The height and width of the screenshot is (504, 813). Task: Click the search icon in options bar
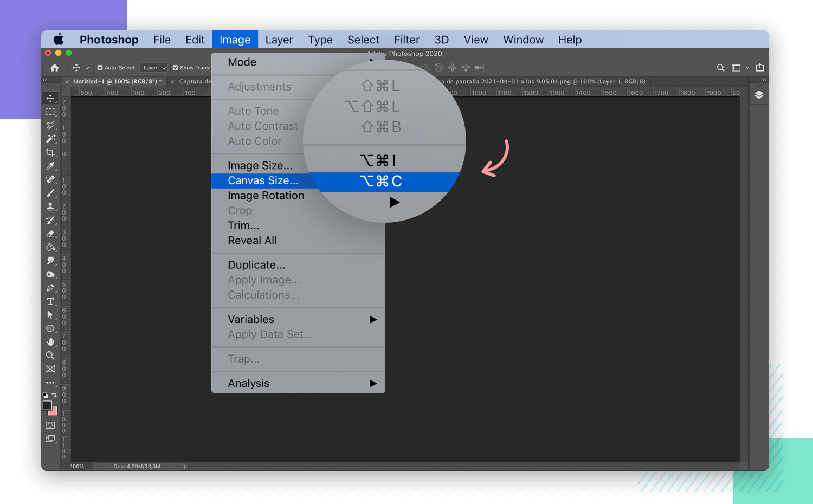click(720, 68)
